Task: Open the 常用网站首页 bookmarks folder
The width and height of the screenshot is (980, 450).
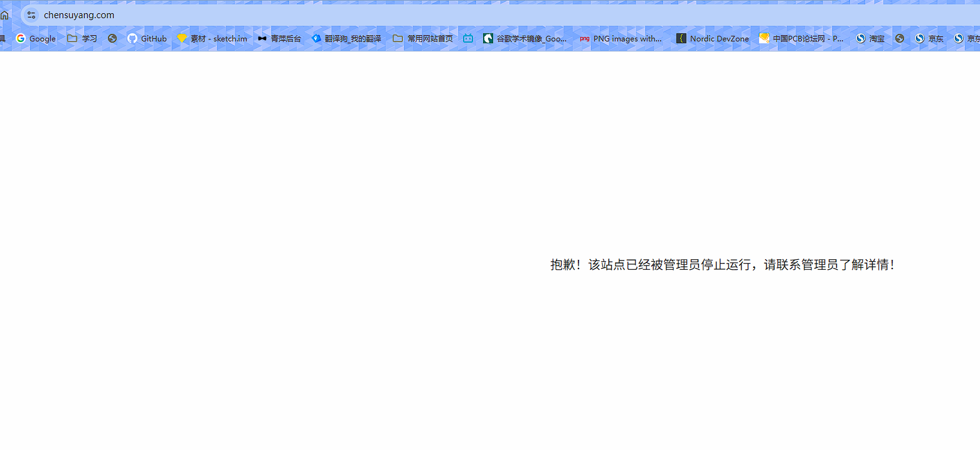Action: tap(422, 38)
